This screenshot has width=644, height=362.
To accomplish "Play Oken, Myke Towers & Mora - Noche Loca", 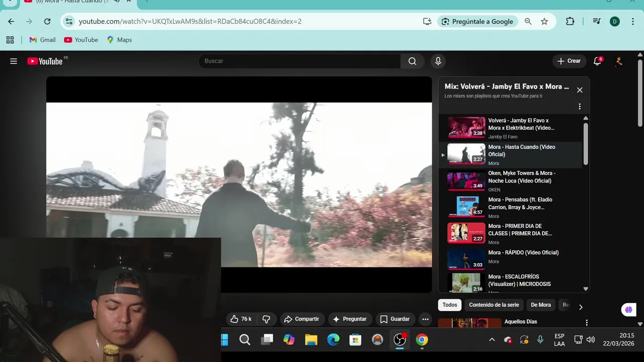I will [x=511, y=181].
